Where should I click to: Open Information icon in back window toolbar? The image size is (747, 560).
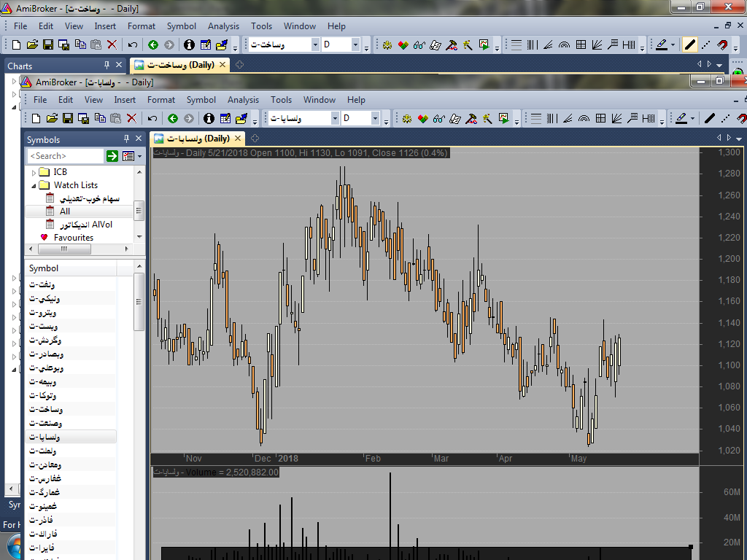tap(189, 44)
